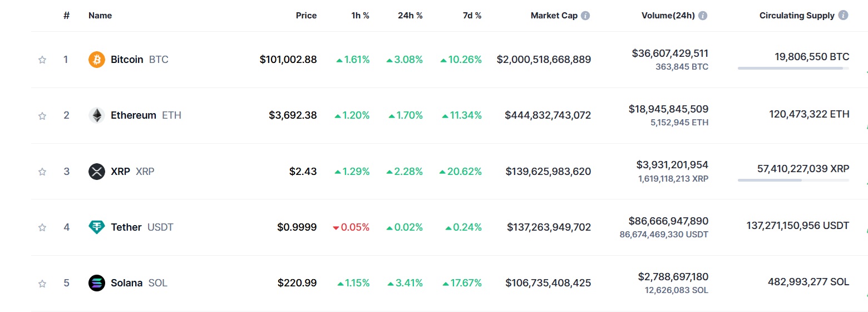The image size is (868, 312).
Task: Click the XRP market cap value
Action: click(x=548, y=172)
